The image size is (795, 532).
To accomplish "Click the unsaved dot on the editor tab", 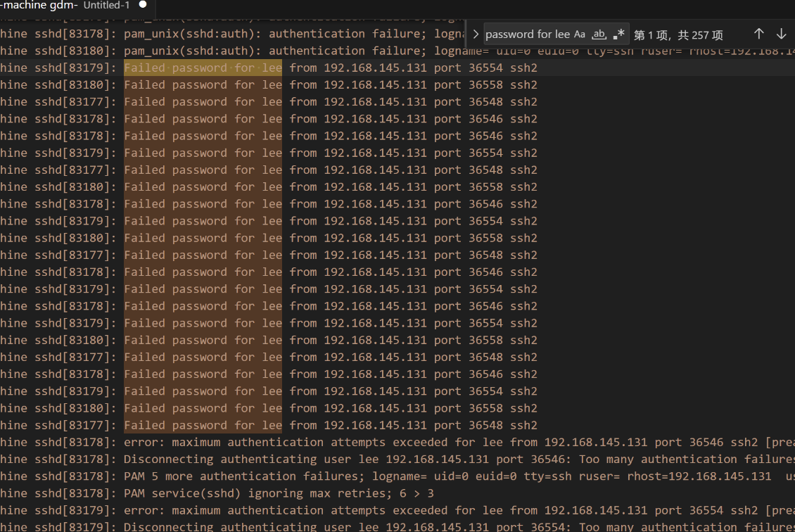I will 143,5.
